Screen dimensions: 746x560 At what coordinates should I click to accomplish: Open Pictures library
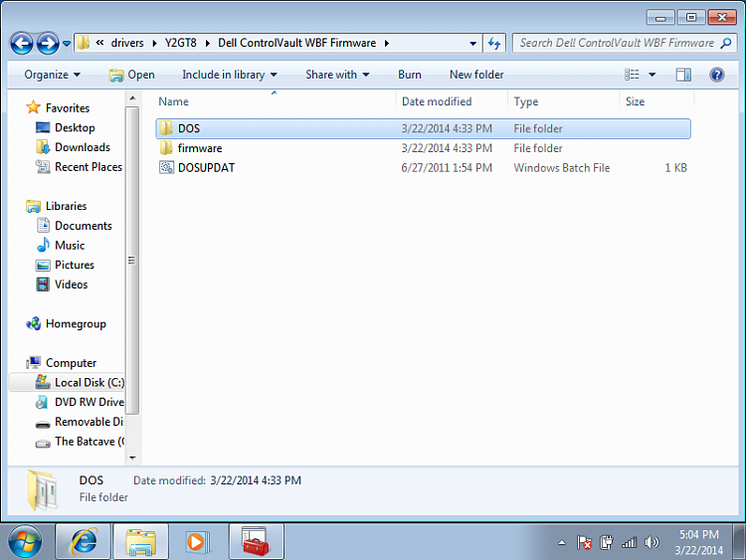click(x=75, y=265)
